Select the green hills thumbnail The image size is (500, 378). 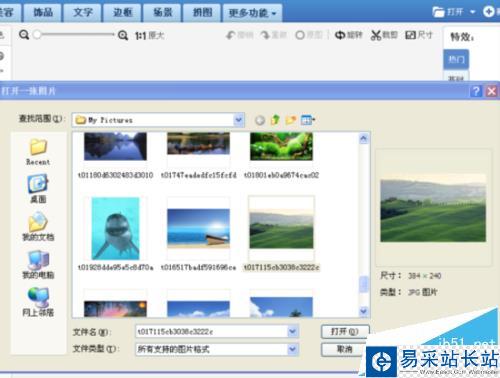coord(282,228)
